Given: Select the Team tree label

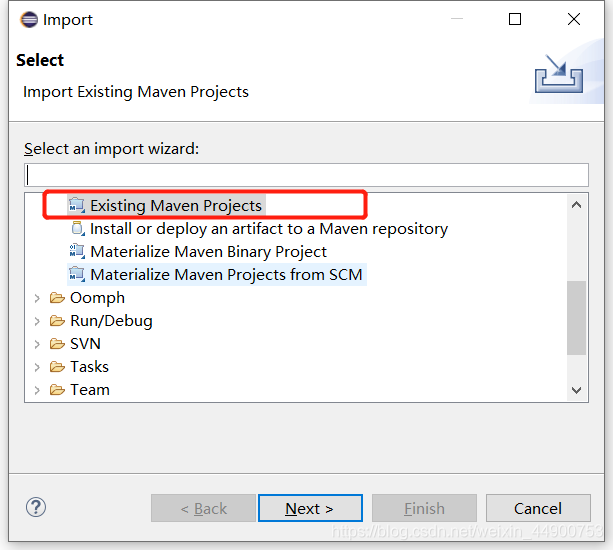Looking at the screenshot, I should (90, 390).
